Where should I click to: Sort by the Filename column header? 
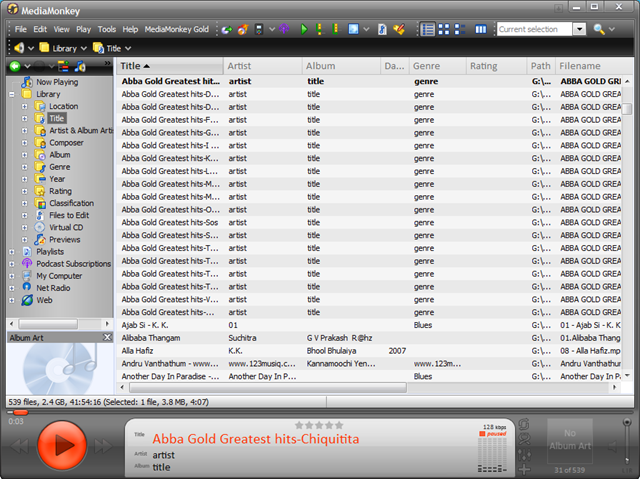(x=594, y=66)
